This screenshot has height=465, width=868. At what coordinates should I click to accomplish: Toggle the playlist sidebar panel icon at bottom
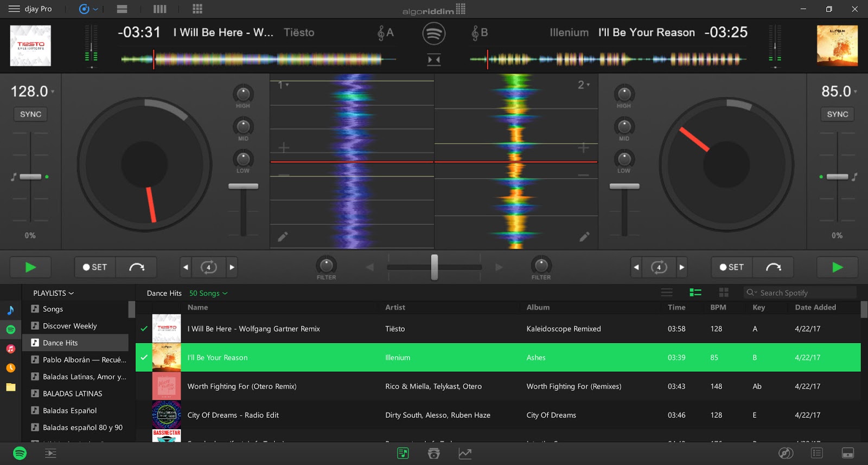point(50,453)
